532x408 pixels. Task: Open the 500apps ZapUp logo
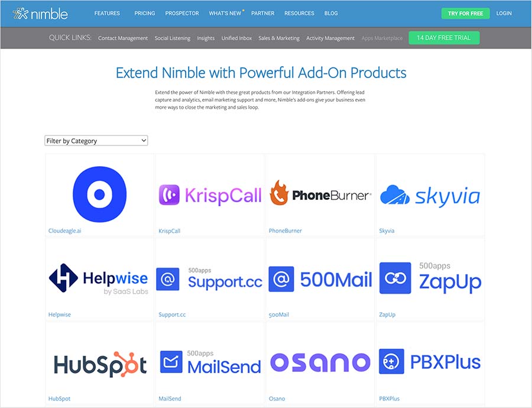pos(430,278)
